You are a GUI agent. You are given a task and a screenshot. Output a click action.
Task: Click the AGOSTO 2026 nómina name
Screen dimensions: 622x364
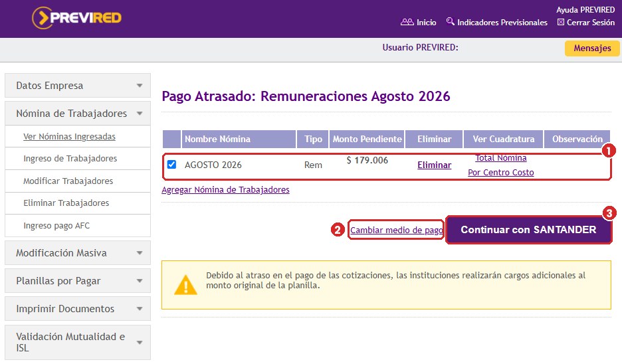(x=213, y=165)
